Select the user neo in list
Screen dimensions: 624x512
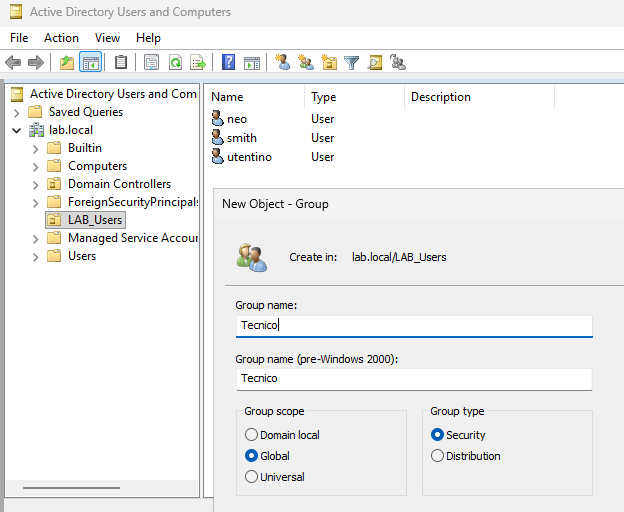pos(236,119)
